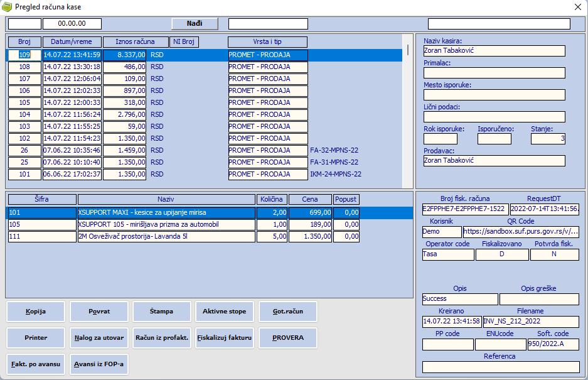Screen dimensions: 588x380
Task: Click the Filename field INV_NS_212_2022
Action: tap(531, 322)
